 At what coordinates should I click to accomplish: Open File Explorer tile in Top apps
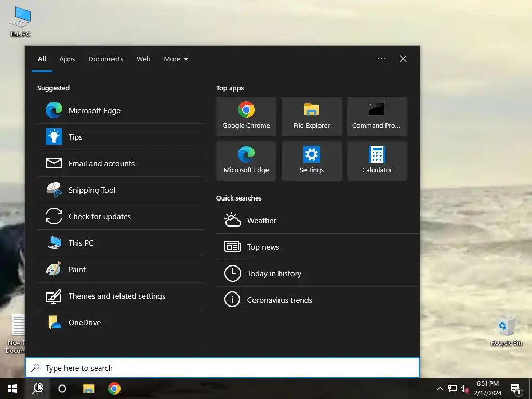312,116
